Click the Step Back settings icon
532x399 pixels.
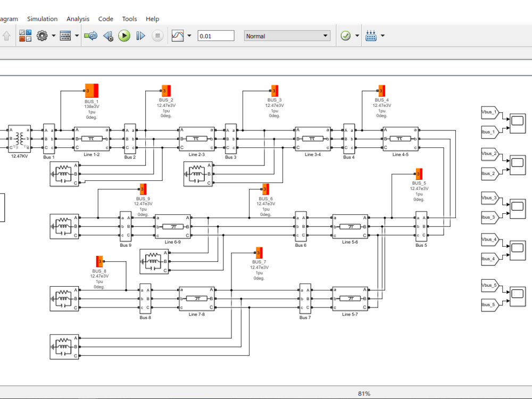point(108,36)
